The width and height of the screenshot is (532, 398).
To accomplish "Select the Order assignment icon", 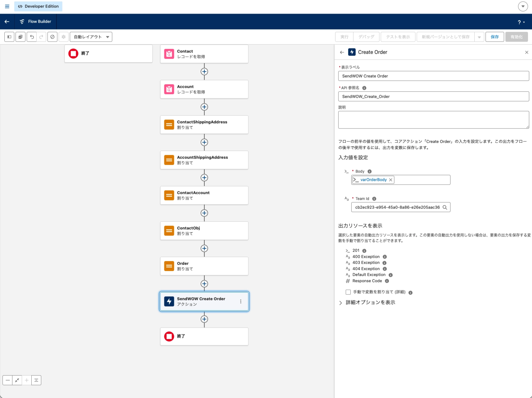I will pos(169,266).
